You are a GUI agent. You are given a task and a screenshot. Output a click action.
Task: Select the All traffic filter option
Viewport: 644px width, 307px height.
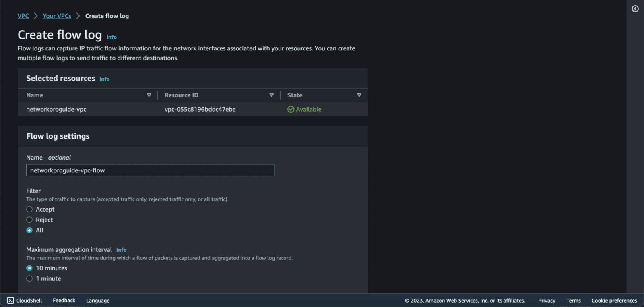[x=29, y=230]
